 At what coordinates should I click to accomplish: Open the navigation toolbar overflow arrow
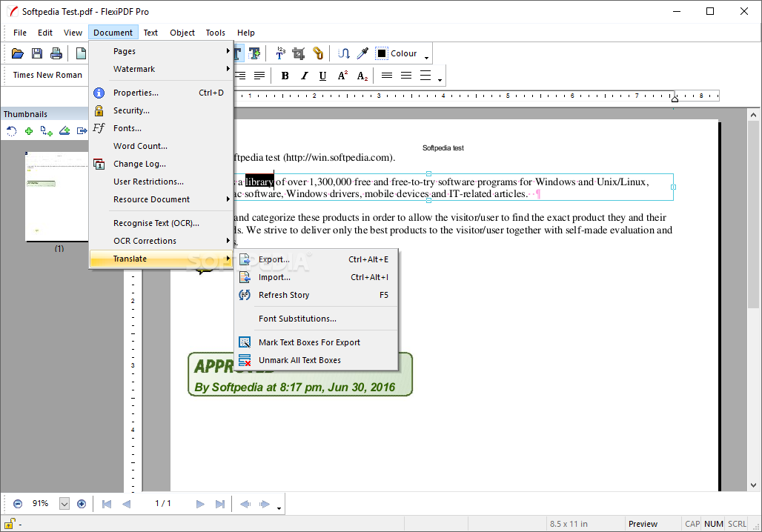tap(279, 508)
